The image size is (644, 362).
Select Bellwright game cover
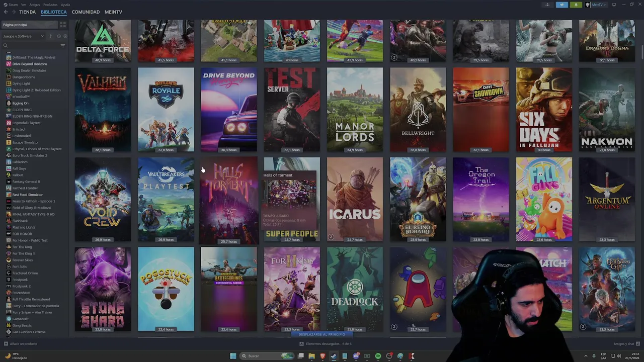click(x=418, y=110)
